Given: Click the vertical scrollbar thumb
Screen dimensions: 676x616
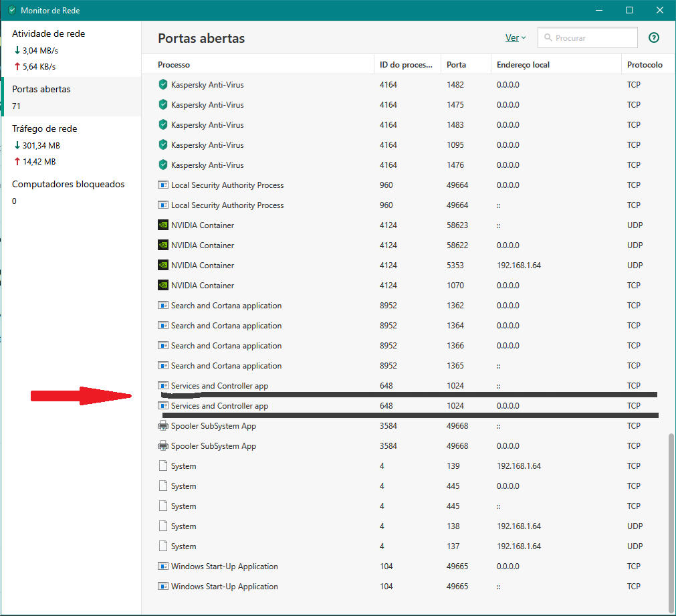Looking at the screenshot, I should 670,515.
